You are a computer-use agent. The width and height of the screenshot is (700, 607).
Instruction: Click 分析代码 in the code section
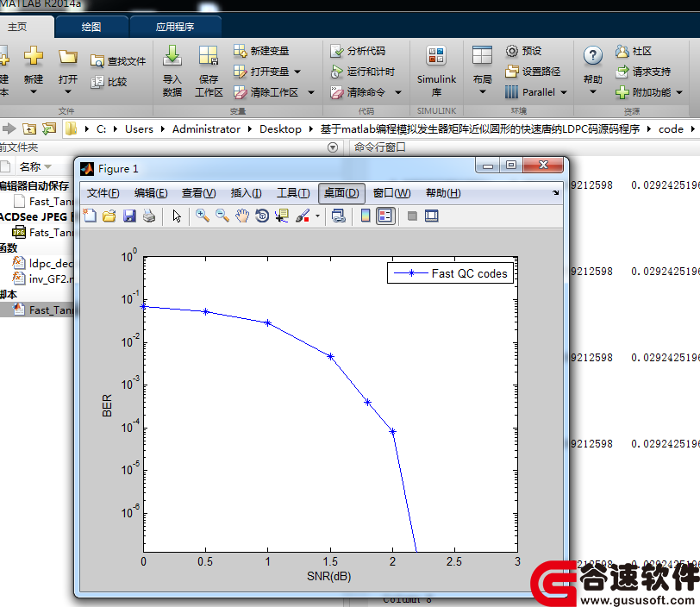click(358, 51)
